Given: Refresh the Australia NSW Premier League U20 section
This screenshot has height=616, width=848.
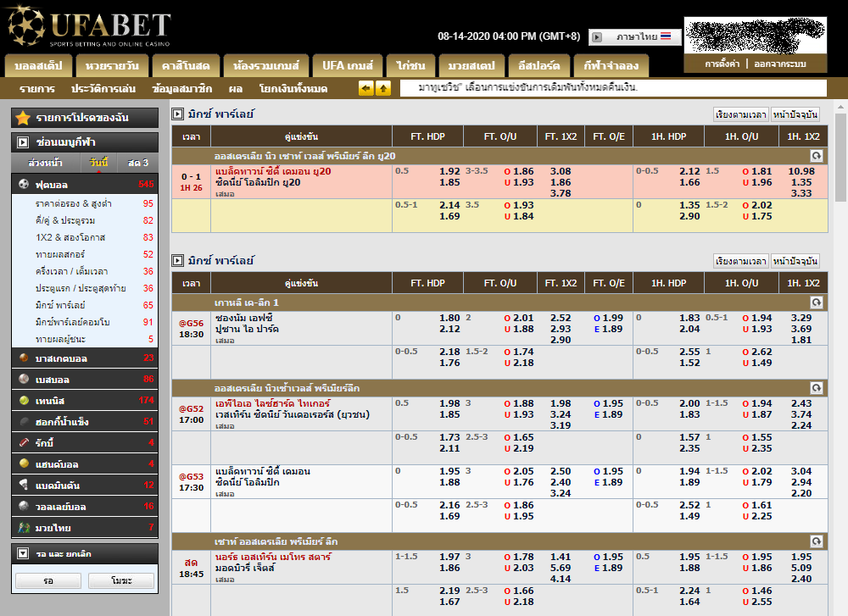Looking at the screenshot, I should [816, 156].
